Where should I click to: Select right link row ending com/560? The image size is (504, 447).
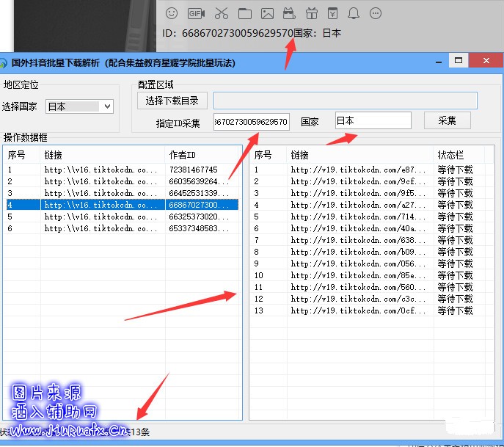coord(371,287)
